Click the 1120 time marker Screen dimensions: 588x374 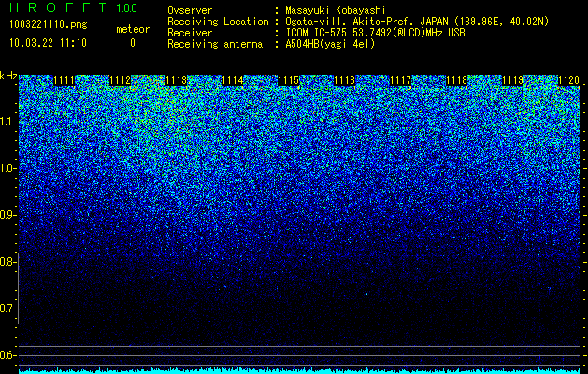pos(569,80)
